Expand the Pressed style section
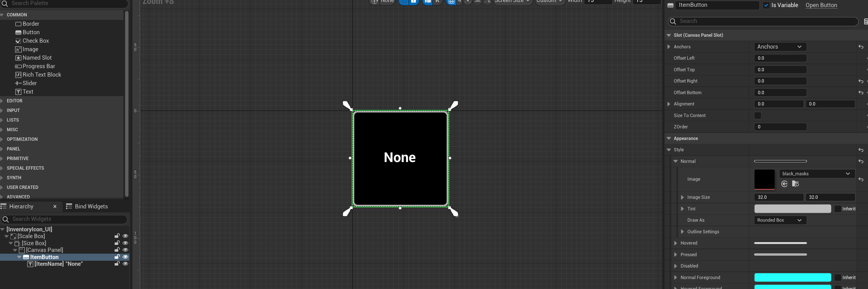This screenshot has height=289, width=868. [x=676, y=255]
